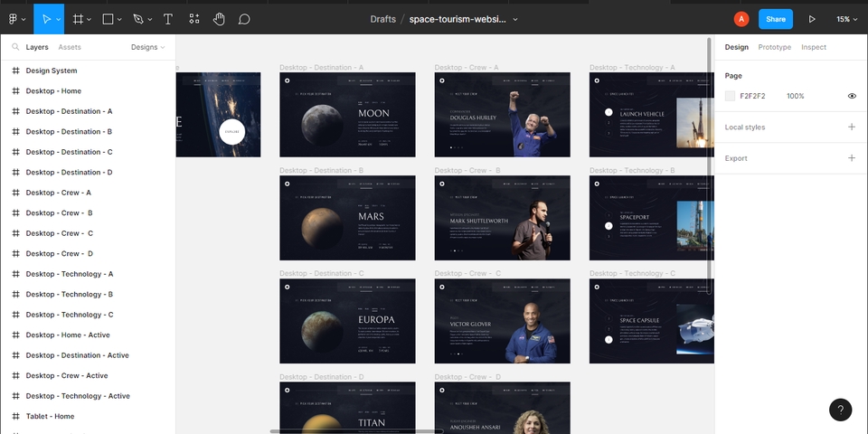Select the Pen tool
Screen dimensions: 868x434
(137, 19)
